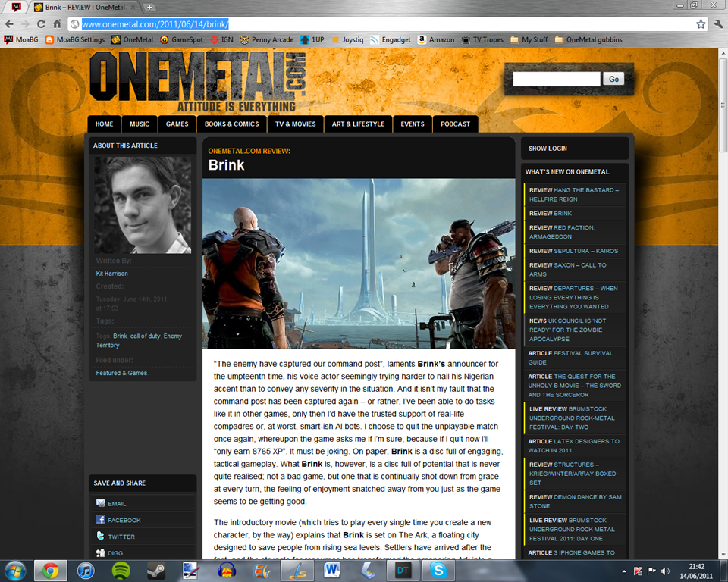
Task: Click the site search input field
Action: 556,79
